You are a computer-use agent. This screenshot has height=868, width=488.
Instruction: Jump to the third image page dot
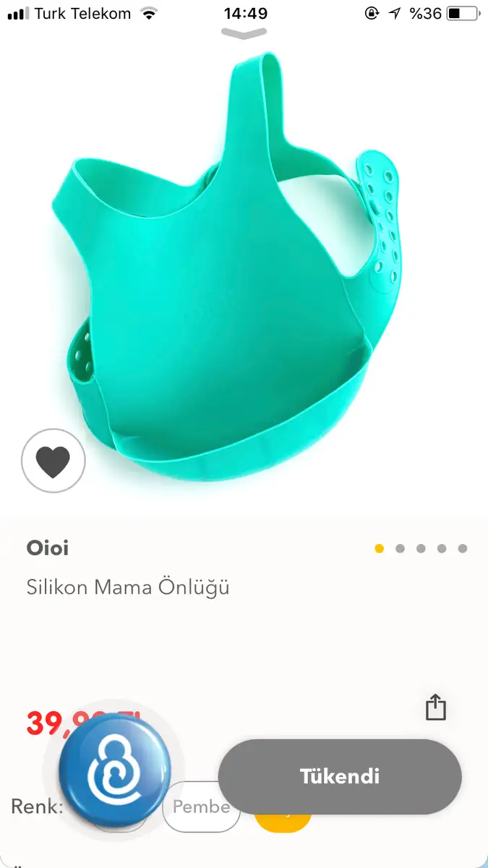(x=421, y=548)
